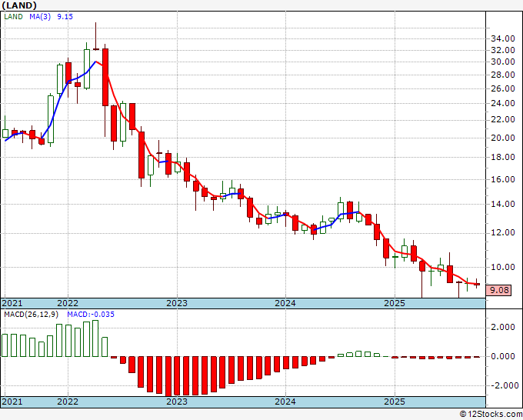Screen dimensions: 523x420
Task: Click 2023 on the MACD timeline
Action: (177, 402)
